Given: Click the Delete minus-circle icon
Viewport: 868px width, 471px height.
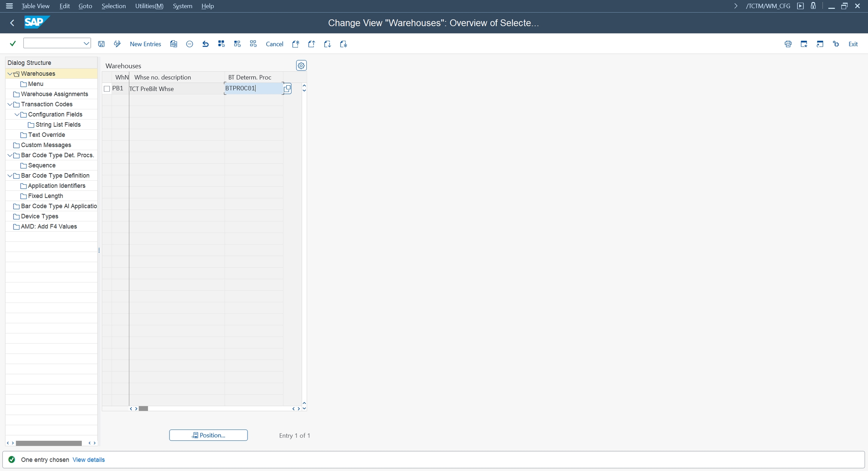Looking at the screenshot, I should tap(189, 44).
